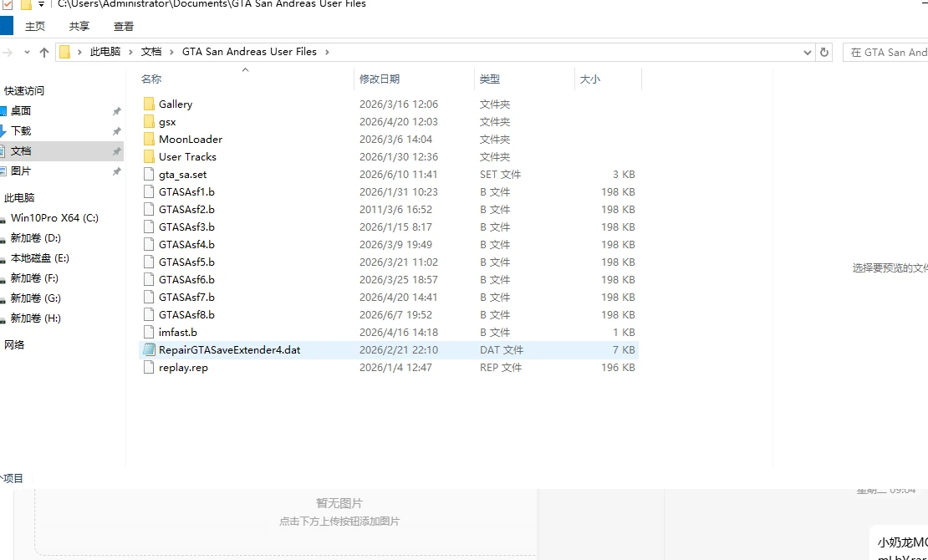Click the search box for GTA San Andreas

885,52
